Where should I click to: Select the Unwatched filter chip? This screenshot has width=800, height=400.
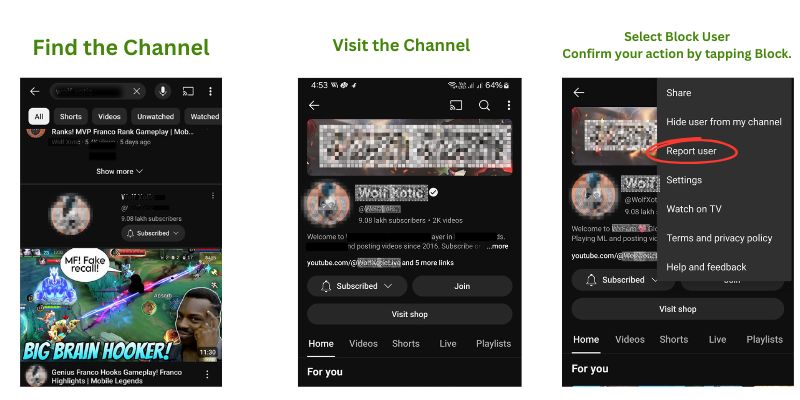click(x=156, y=116)
